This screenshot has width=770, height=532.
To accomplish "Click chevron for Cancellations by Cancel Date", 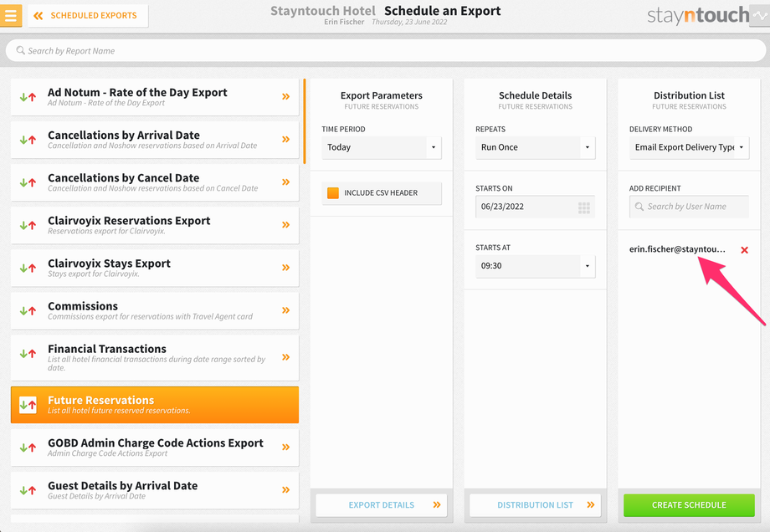I will 285,182.
